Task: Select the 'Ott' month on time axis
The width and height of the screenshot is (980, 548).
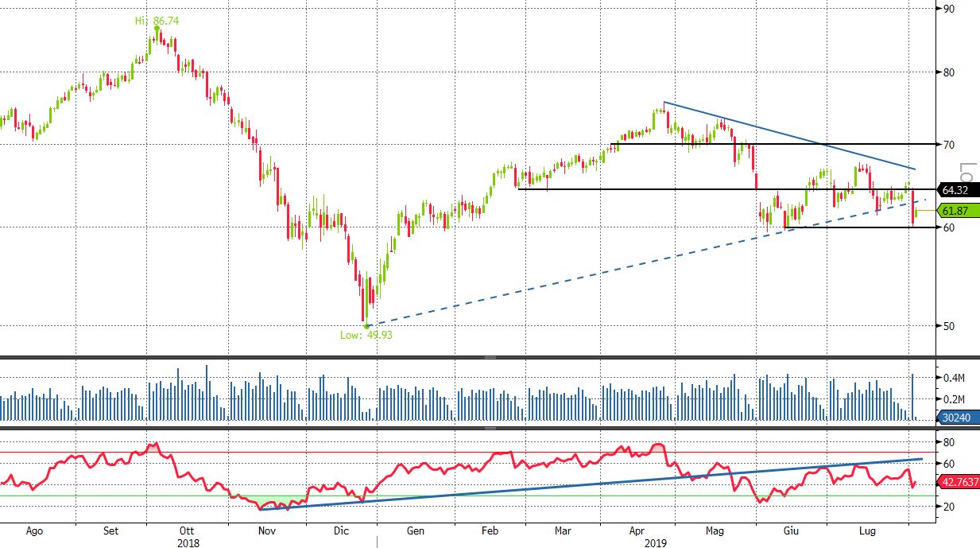Action: [187, 530]
